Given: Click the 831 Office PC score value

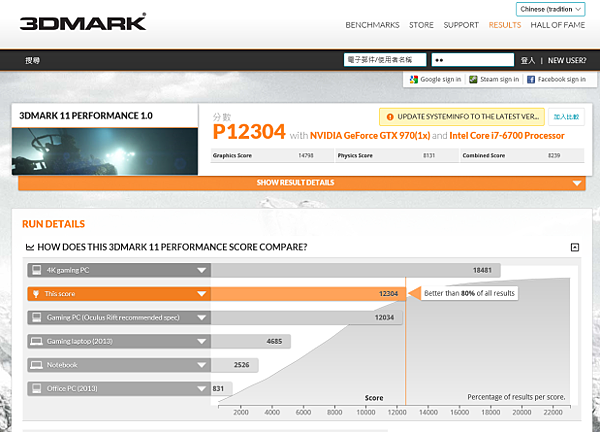Looking at the screenshot, I should point(218,389).
